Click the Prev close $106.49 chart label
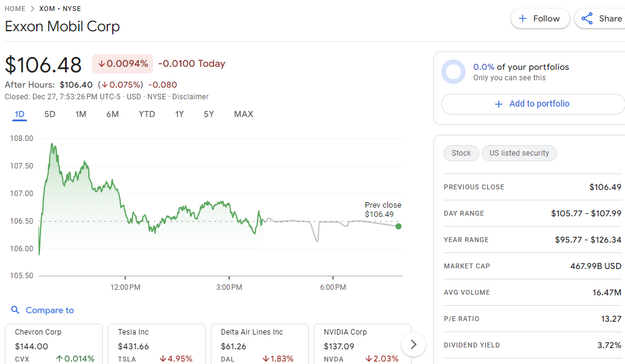Viewport: 625px width, 364px height. [382, 210]
